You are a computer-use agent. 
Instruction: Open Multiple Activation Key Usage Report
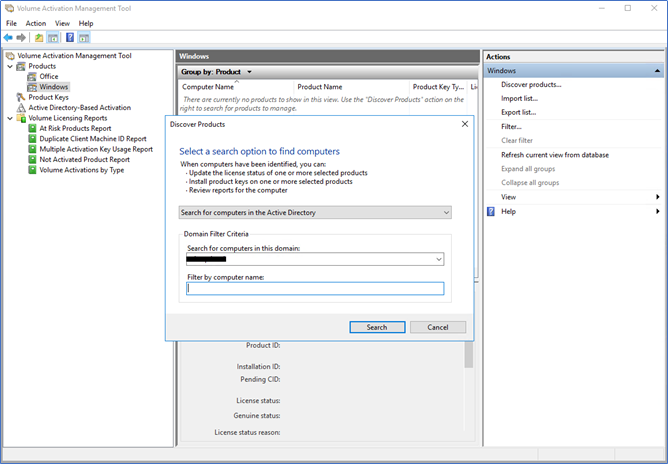(96, 149)
